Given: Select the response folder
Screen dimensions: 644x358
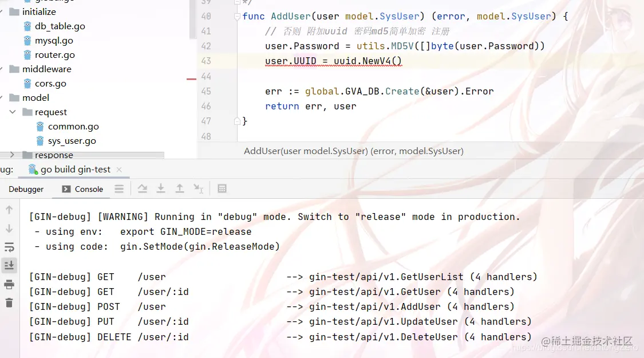Looking at the screenshot, I should point(54,155).
